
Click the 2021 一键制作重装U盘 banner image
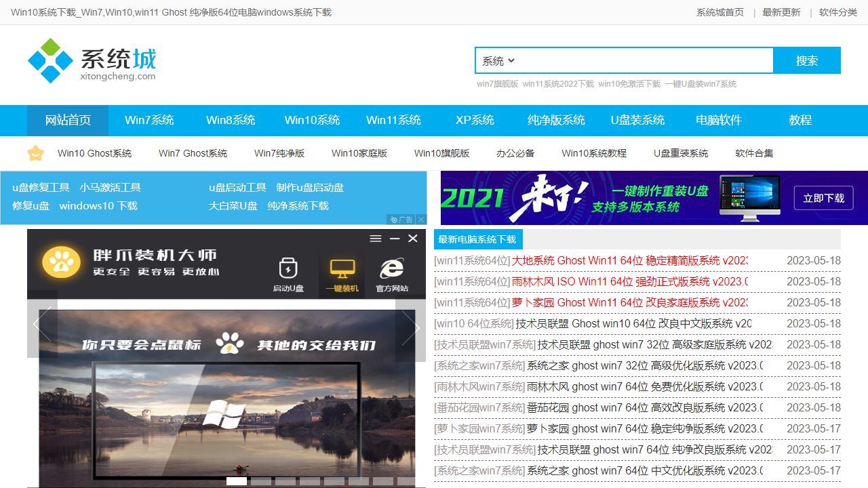654,198
